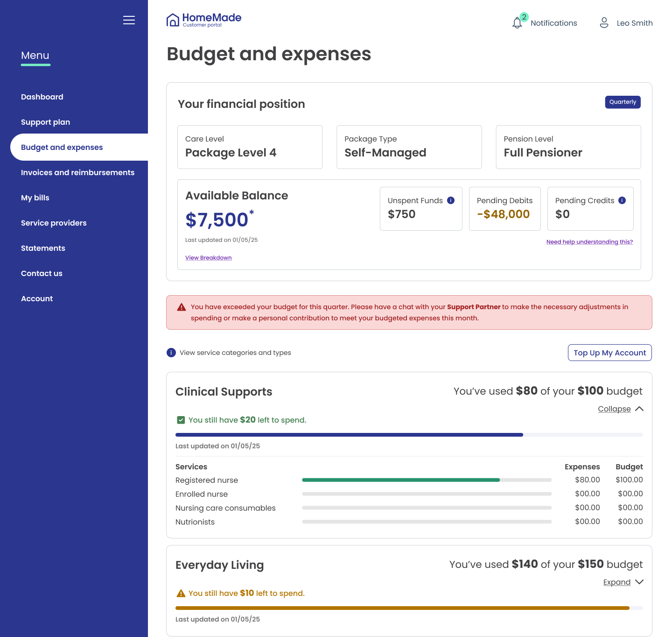Open the Support Partner link in alert
This screenshot has width=672, height=637.
pos(474,307)
